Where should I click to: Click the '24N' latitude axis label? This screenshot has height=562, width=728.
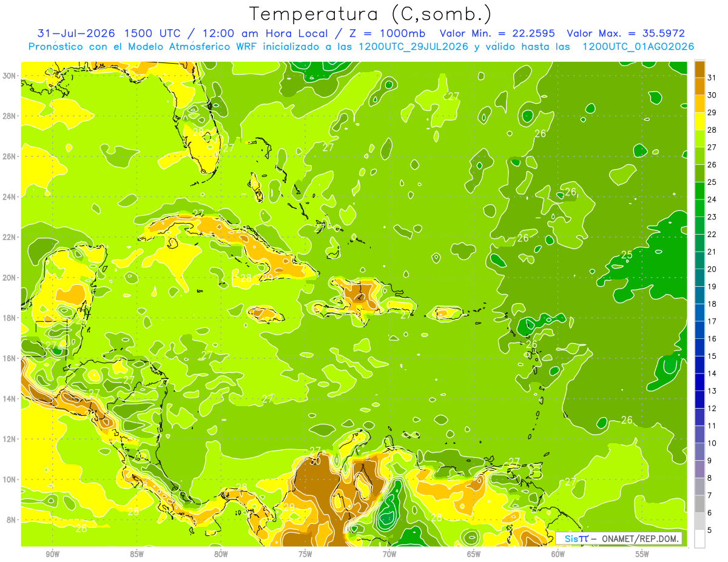[x=10, y=196]
